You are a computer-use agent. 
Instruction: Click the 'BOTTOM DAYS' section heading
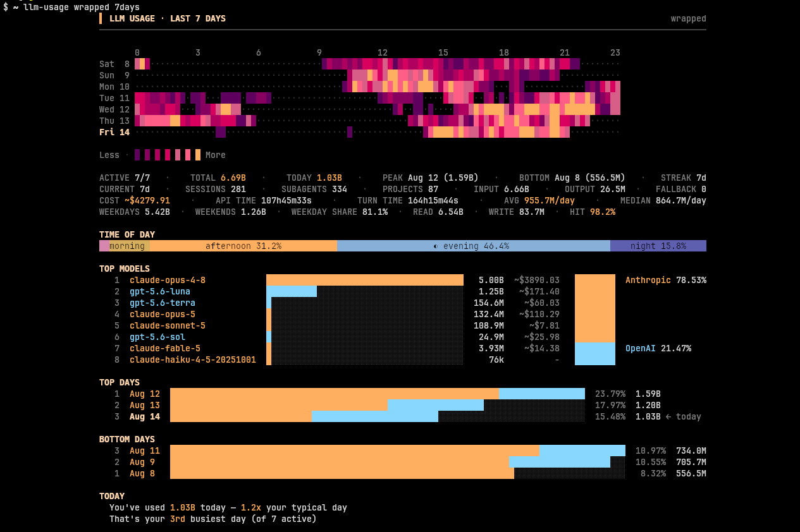[x=127, y=439]
